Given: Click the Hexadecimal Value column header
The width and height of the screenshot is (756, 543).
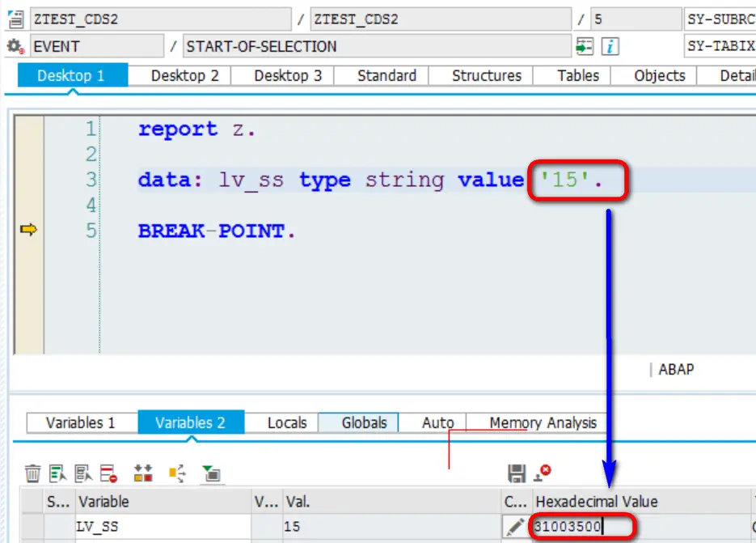Looking at the screenshot, I should pos(641,502).
